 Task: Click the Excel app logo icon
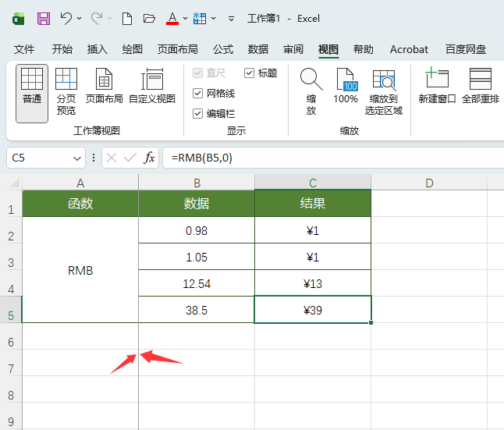(18, 19)
